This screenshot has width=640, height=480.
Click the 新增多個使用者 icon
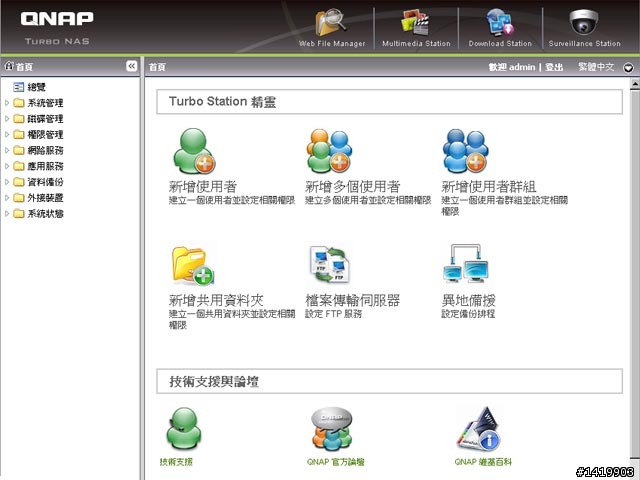click(x=329, y=151)
